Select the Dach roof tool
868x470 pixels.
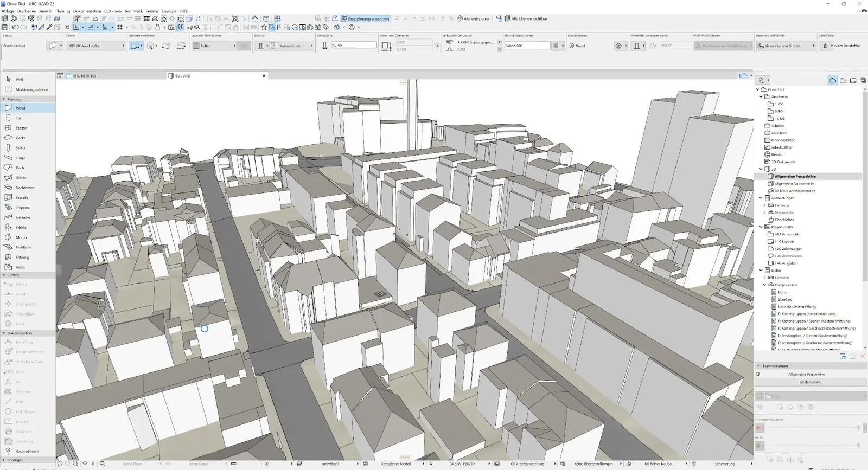click(28, 168)
